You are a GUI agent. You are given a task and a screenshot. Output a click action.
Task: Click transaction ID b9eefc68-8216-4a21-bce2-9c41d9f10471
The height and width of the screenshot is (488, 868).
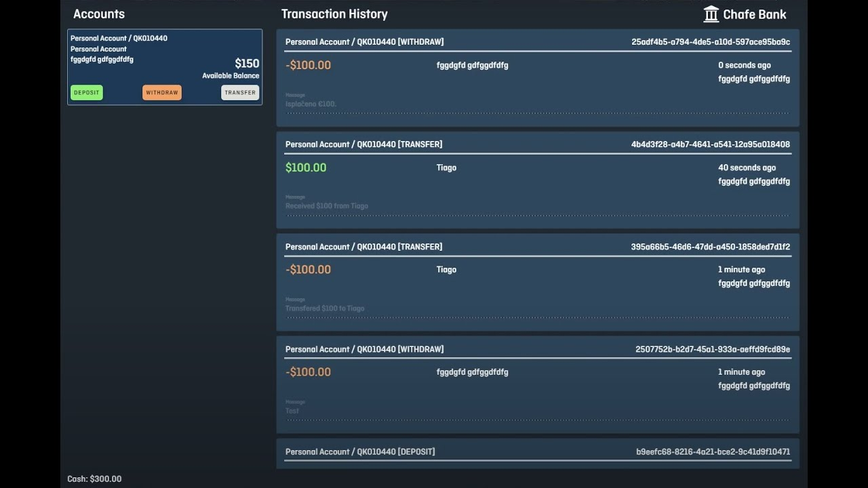tap(713, 452)
